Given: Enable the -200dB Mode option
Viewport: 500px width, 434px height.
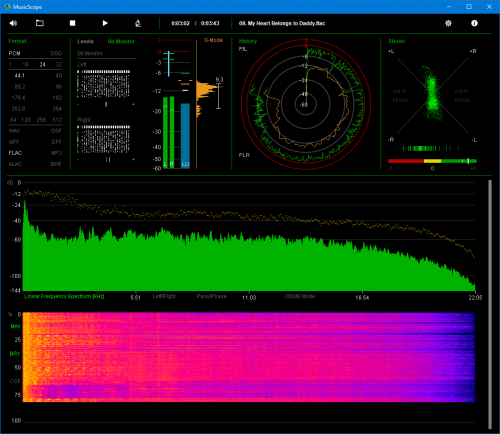Looking at the screenshot, I should [x=299, y=296].
